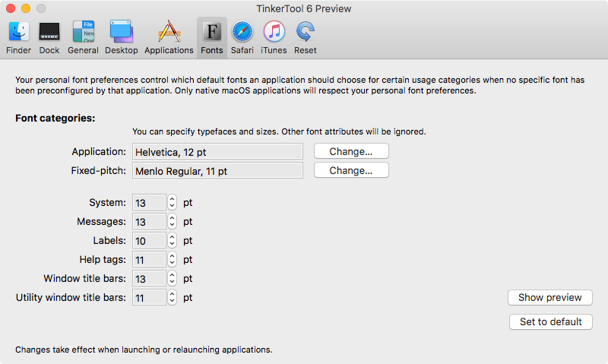Image resolution: width=608 pixels, height=364 pixels.
Task: Click the Fixed-pitch field showing Menlo Regular
Action: click(217, 170)
